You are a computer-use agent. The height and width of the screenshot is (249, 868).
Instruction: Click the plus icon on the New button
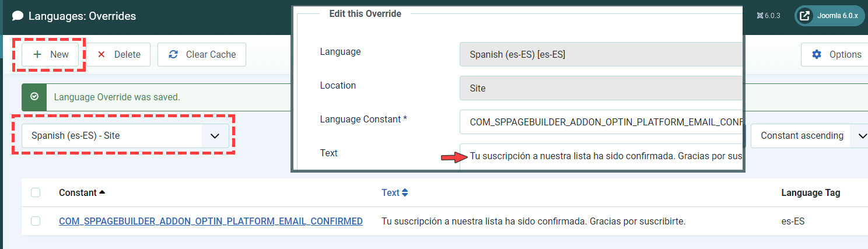[37, 54]
